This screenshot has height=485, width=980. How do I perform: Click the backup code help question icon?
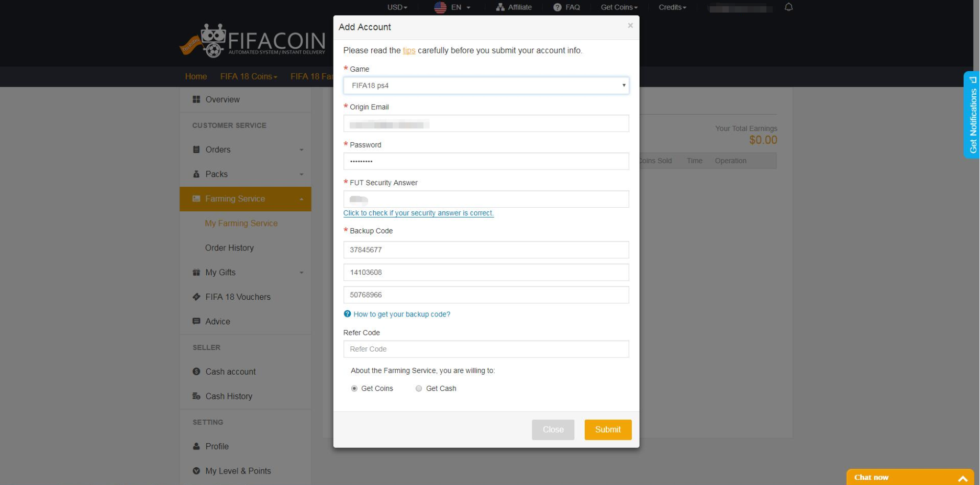[347, 314]
